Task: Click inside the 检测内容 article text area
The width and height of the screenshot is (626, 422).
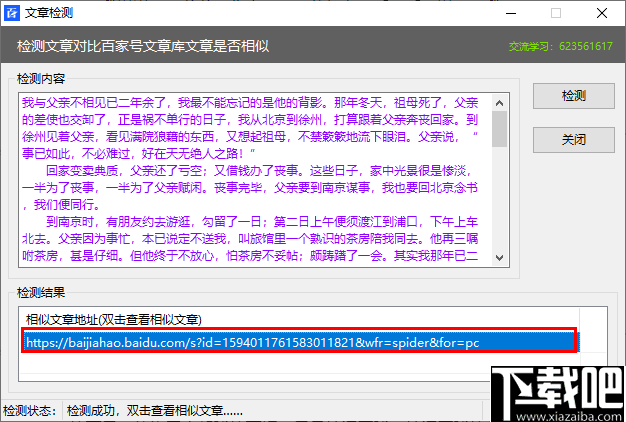Action: [x=256, y=180]
